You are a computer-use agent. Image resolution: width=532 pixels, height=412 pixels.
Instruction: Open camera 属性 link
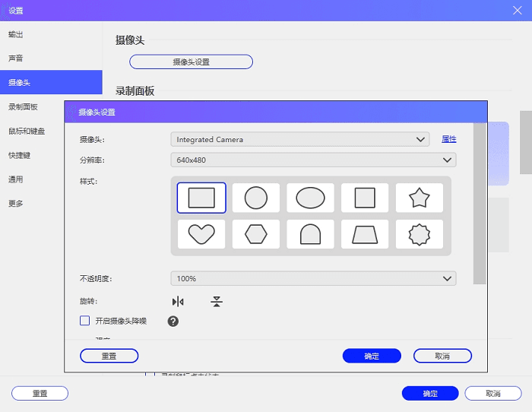click(x=449, y=139)
